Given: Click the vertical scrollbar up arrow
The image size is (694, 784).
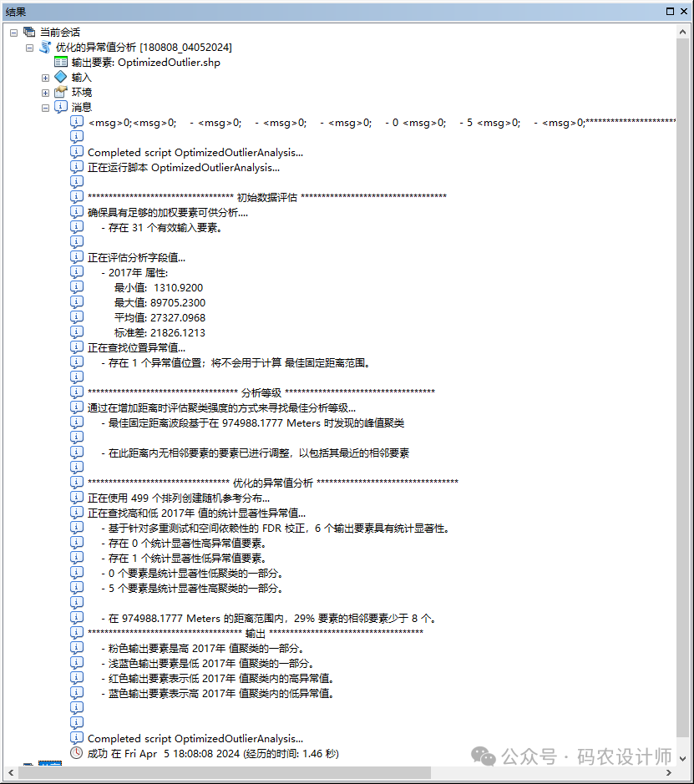Looking at the screenshot, I should click(686, 31).
